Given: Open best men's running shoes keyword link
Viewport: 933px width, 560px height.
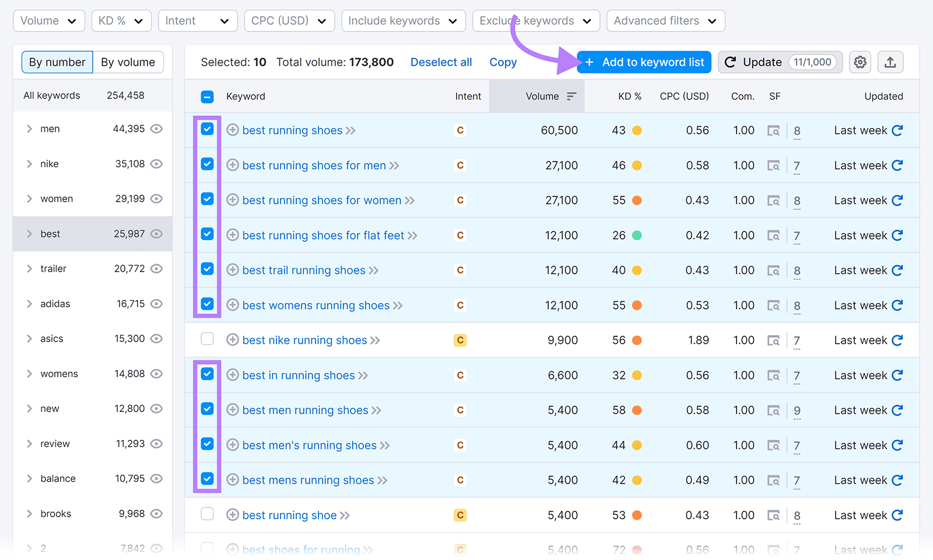Looking at the screenshot, I should (x=310, y=445).
